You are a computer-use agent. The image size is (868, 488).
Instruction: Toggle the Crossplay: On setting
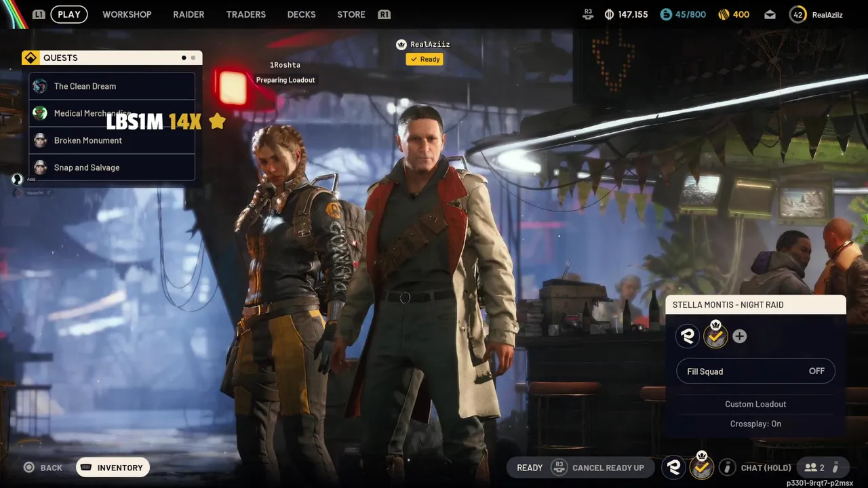tap(755, 424)
